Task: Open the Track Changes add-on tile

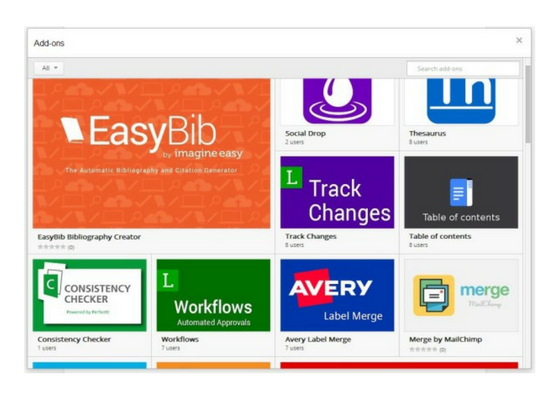Action: (x=337, y=192)
